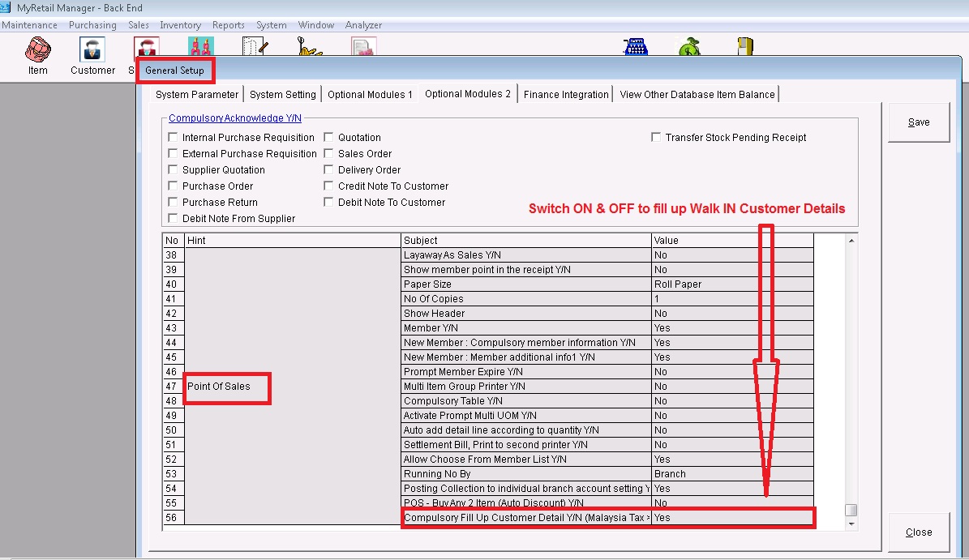
Task: Click the pink document toolbar icon
Action: tap(362, 48)
